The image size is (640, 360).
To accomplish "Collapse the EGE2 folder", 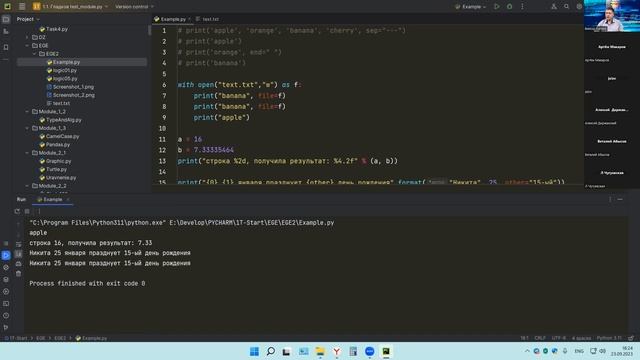I will (x=35, y=53).
